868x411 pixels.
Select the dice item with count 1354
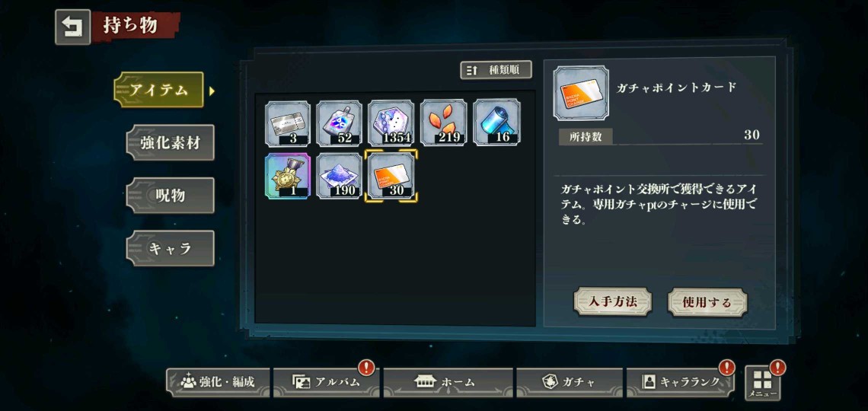(391, 123)
